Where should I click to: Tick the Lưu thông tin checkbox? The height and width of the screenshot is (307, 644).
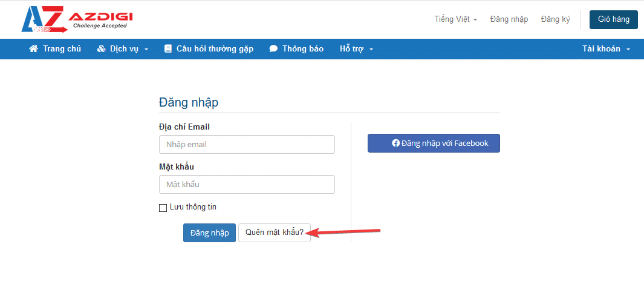(x=163, y=208)
